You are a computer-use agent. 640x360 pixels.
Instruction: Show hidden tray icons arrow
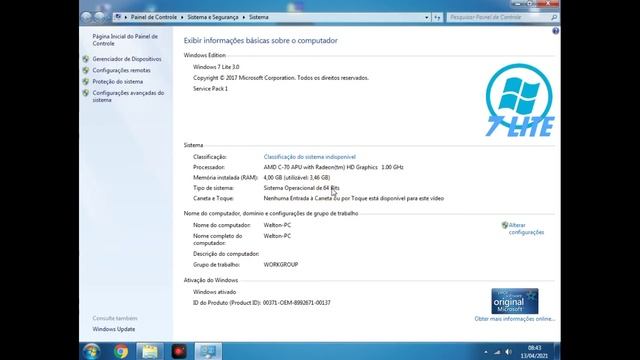point(486,352)
